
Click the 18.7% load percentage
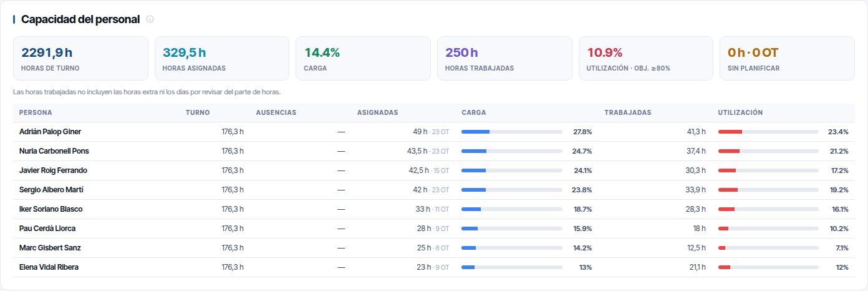pyautogui.click(x=582, y=209)
